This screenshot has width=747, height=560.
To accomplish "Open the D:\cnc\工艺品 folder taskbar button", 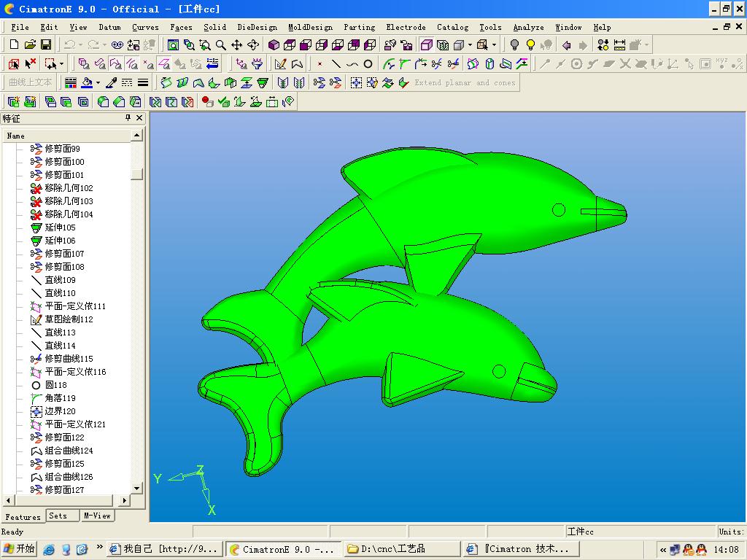I will [x=401, y=549].
